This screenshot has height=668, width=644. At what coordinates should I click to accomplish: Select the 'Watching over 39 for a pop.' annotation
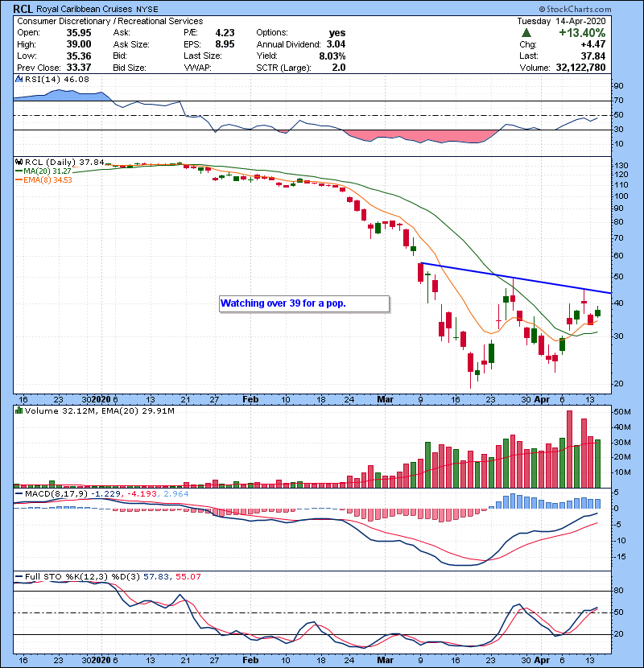pyautogui.click(x=304, y=303)
